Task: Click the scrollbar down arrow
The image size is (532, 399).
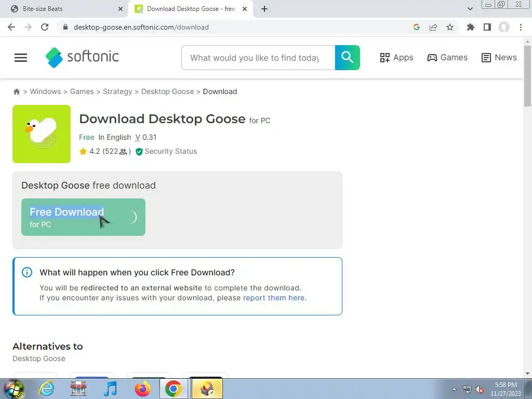Action: [527, 374]
